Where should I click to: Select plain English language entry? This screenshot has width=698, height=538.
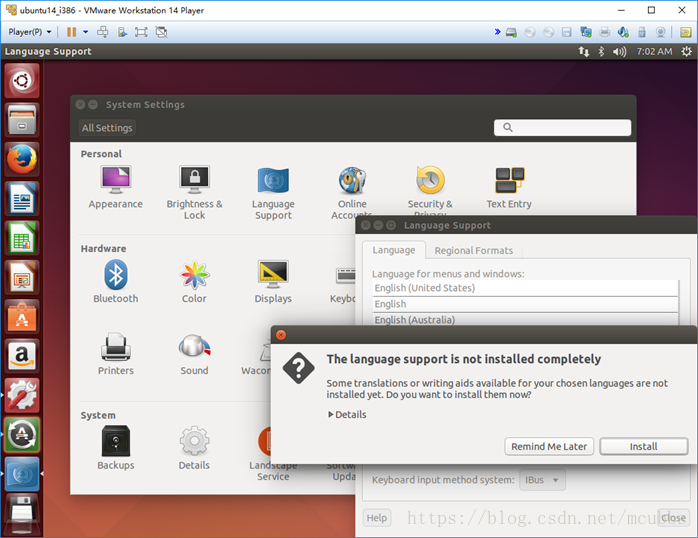tap(525, 304)
